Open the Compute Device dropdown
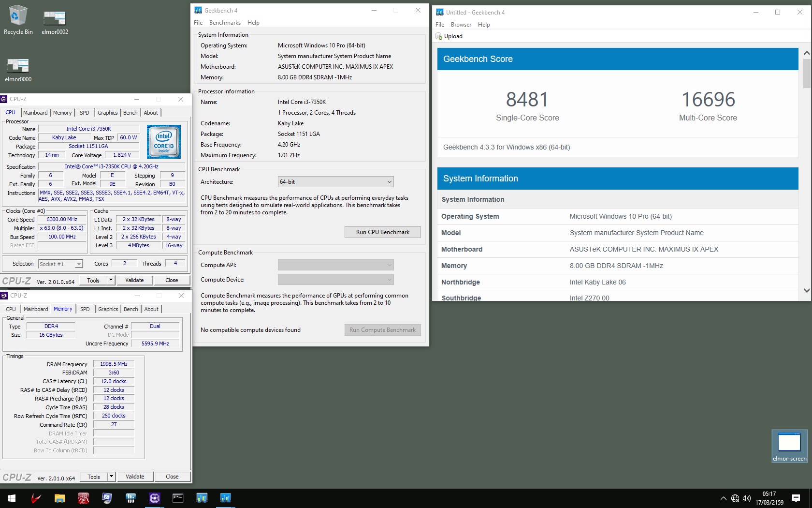The width and height of the screenshot is (812, 508). [x=336, y=280]
